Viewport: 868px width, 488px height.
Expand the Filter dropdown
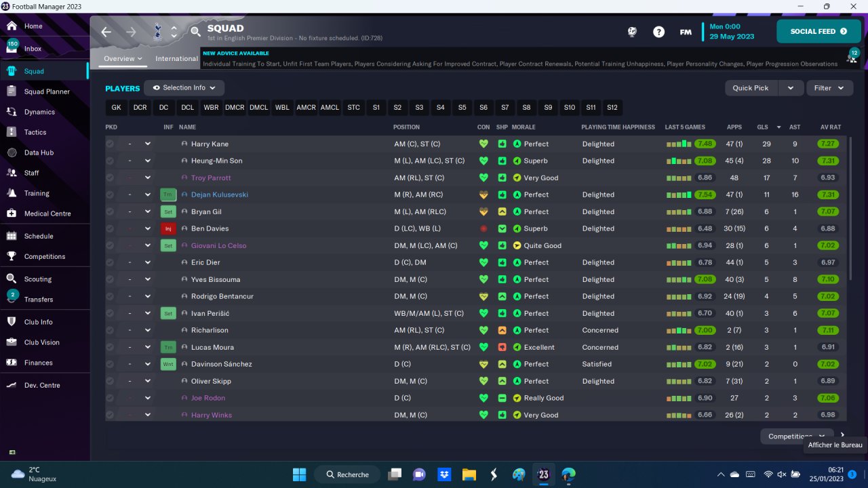click(829, 88)
